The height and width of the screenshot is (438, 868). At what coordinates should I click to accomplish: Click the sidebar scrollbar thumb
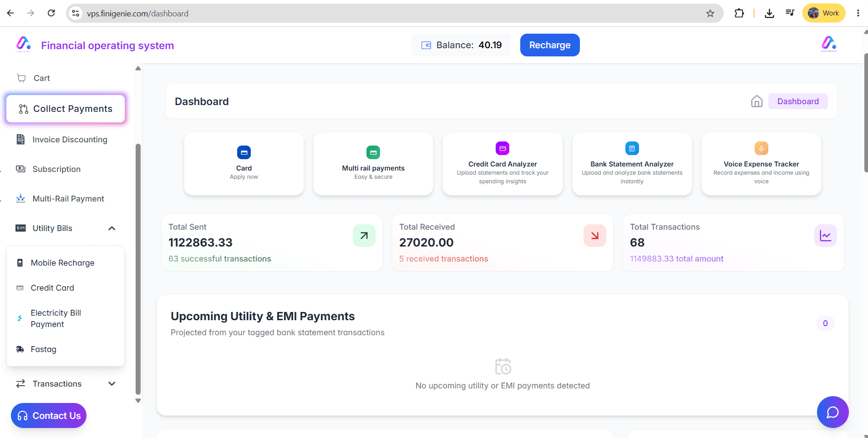point(138,269)
